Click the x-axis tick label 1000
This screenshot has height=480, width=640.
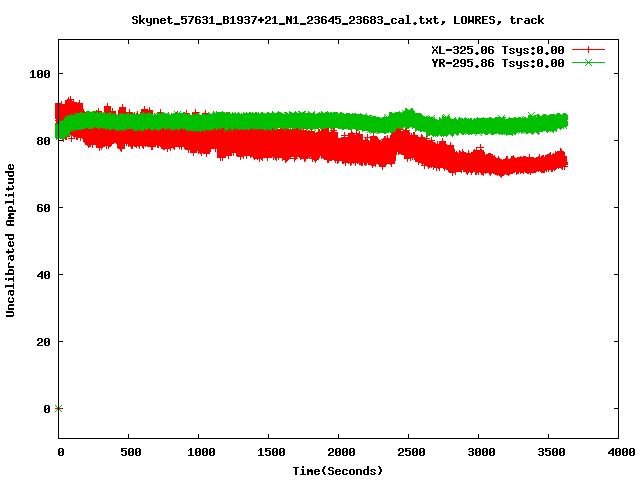coord(201,452)
